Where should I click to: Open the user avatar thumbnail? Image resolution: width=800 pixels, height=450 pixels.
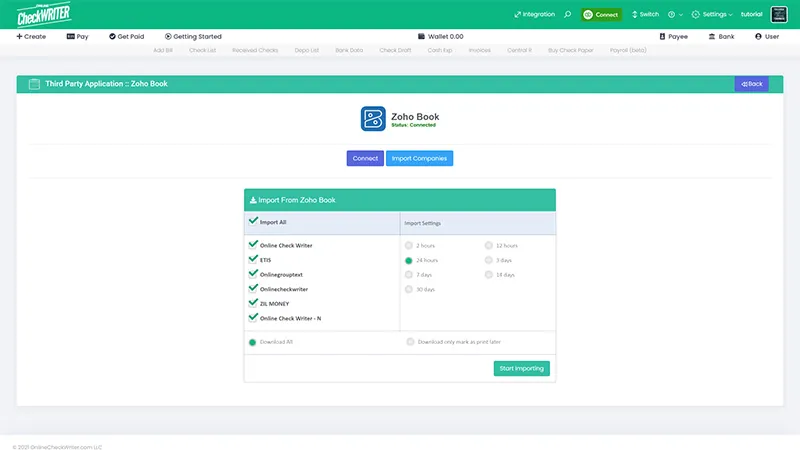pos(779,14)
